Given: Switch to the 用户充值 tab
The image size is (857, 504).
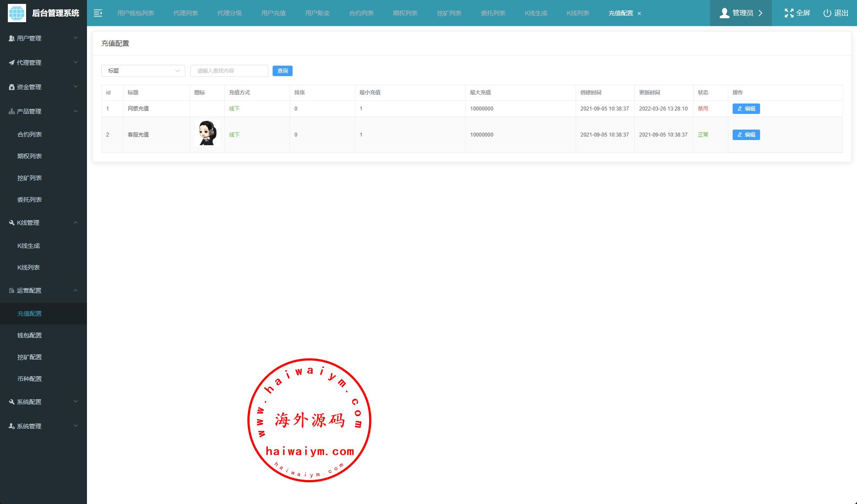Looking at the screenshot, I should click(273, 13).
